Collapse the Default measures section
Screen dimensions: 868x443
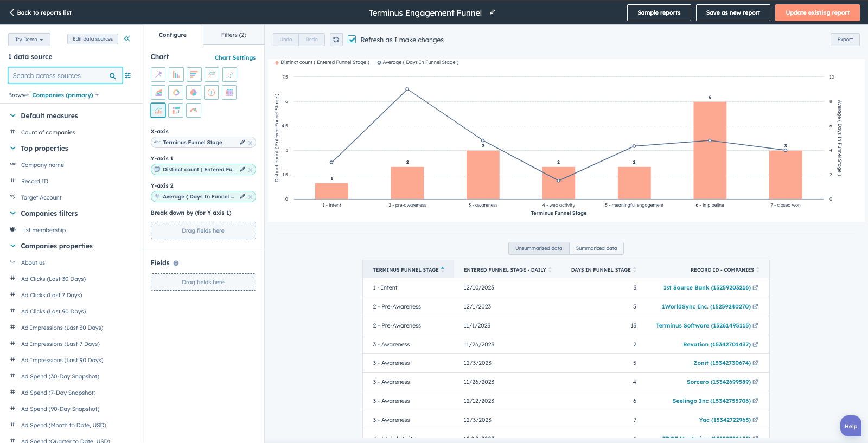[12, 115]
